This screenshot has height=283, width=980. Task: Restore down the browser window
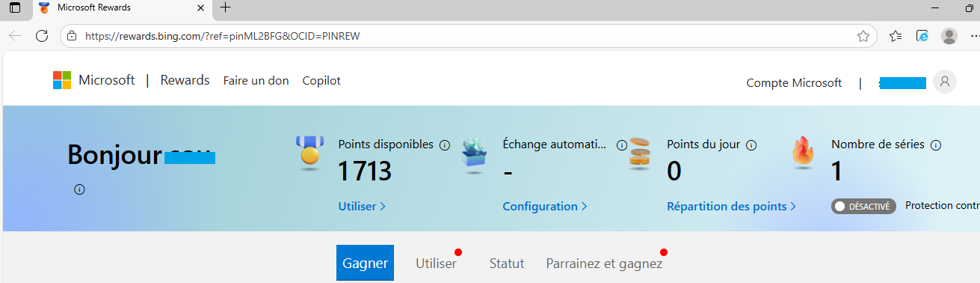click(x=970, y=8)
